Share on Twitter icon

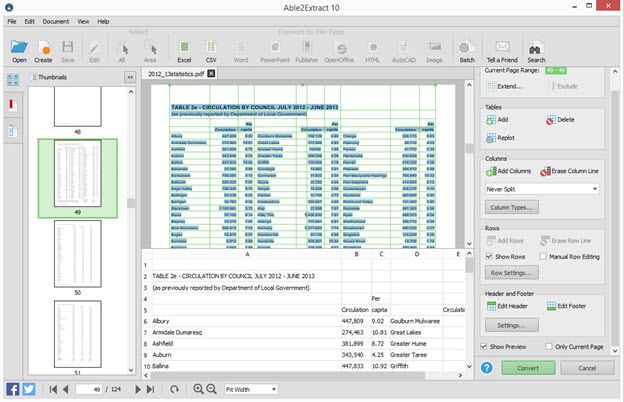(29, 389)
